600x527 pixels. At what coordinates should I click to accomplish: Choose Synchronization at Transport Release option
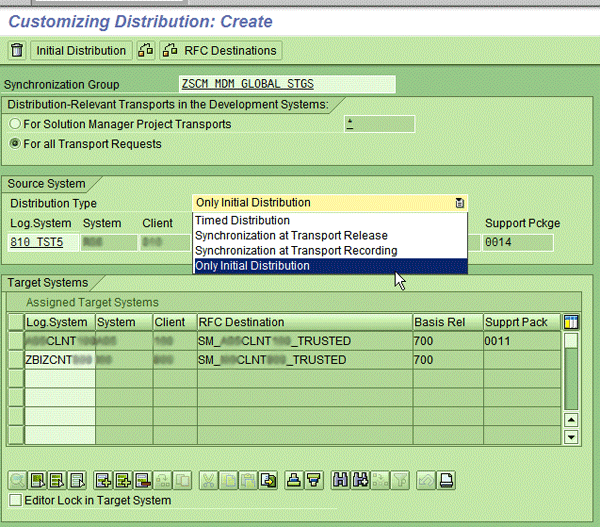331,235
